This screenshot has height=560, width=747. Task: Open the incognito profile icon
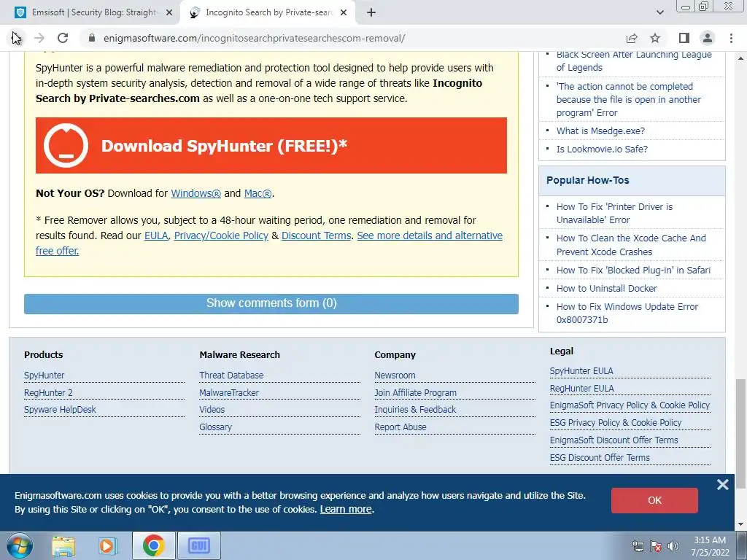pos(708,38)
